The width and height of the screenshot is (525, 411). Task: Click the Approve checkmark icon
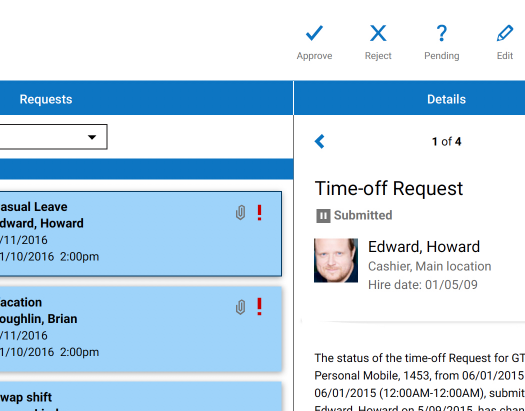point(314,33)
